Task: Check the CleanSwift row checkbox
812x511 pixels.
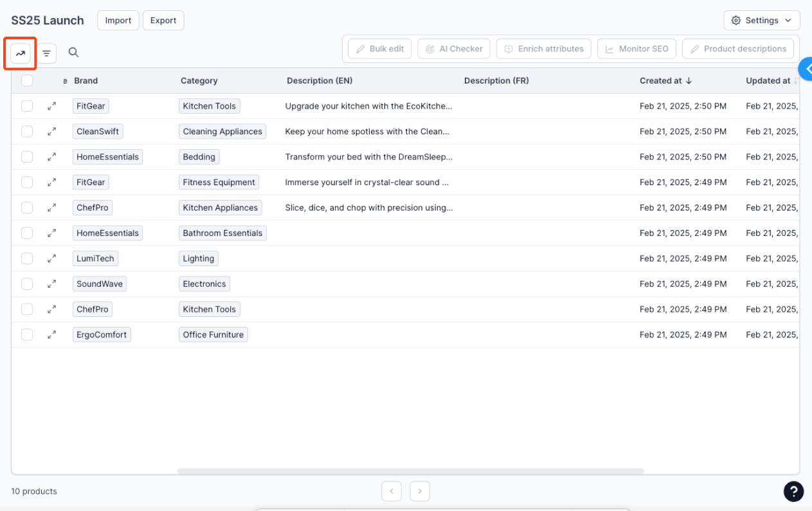Action: pyautogui.click(x=27, y=131)
